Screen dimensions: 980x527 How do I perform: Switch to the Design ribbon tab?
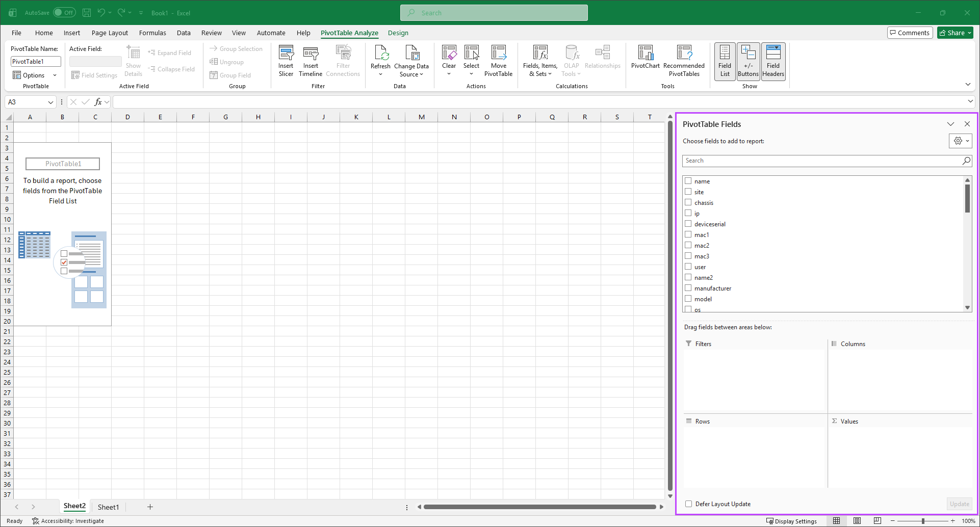(398, 33)
